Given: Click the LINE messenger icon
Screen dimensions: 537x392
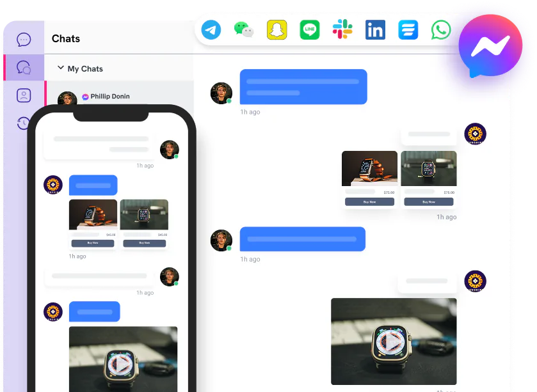Looking at the screenshot, I should coord(310,30).
